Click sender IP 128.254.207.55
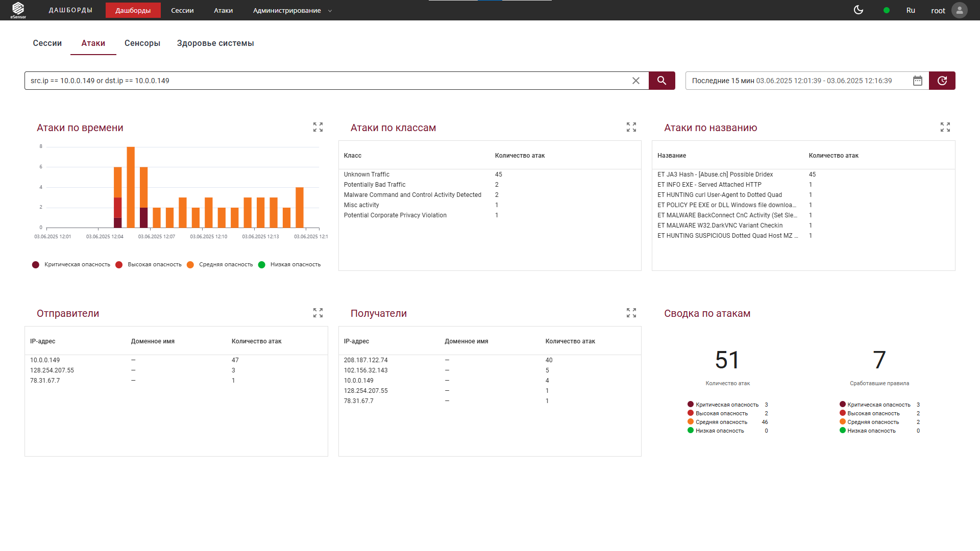Viewport: 980px width, 551px height. (x=52, y=370)
